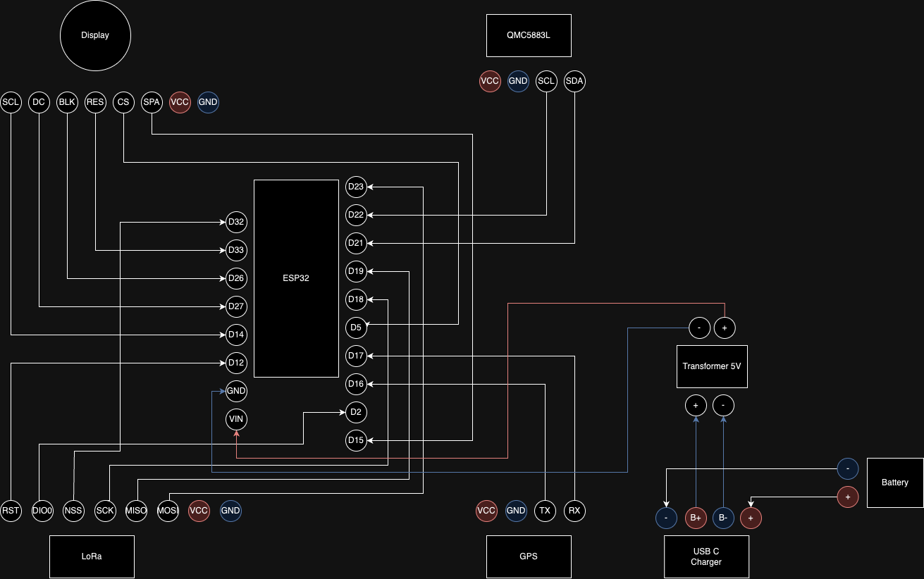Select the D27 pin

[x=236, y=306]
